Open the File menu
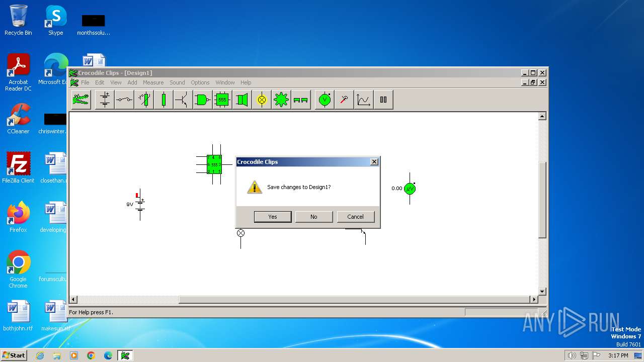Viewport: 644px width, 362px height. tap(86, 82)
